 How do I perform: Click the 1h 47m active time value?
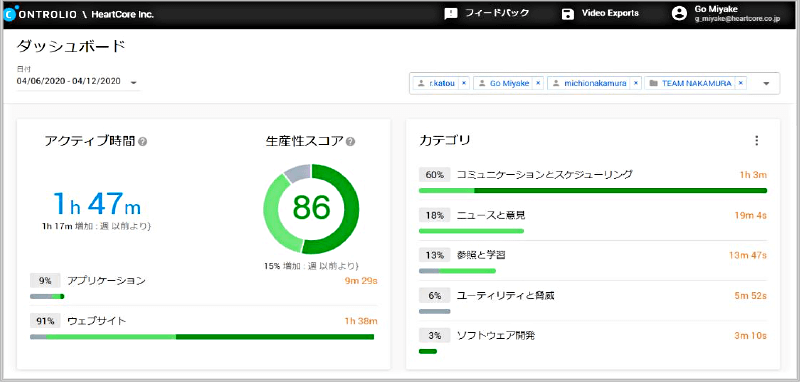click(97, 203)
